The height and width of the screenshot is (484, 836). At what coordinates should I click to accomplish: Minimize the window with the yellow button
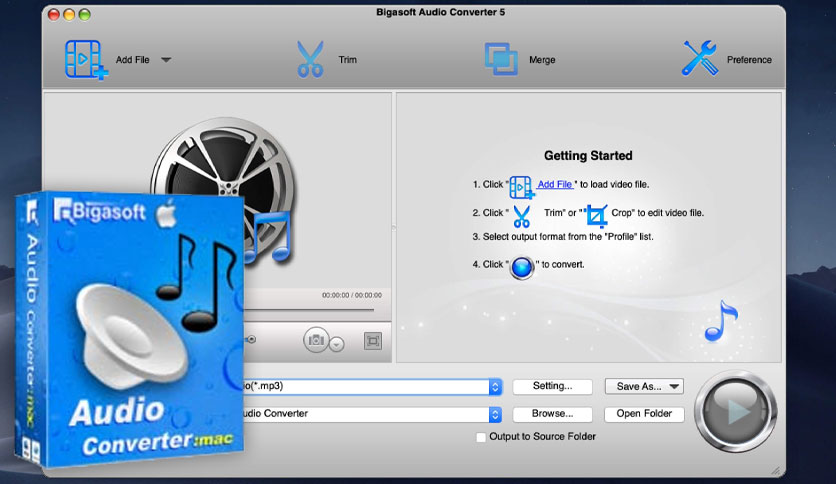[x=69, y=14]
